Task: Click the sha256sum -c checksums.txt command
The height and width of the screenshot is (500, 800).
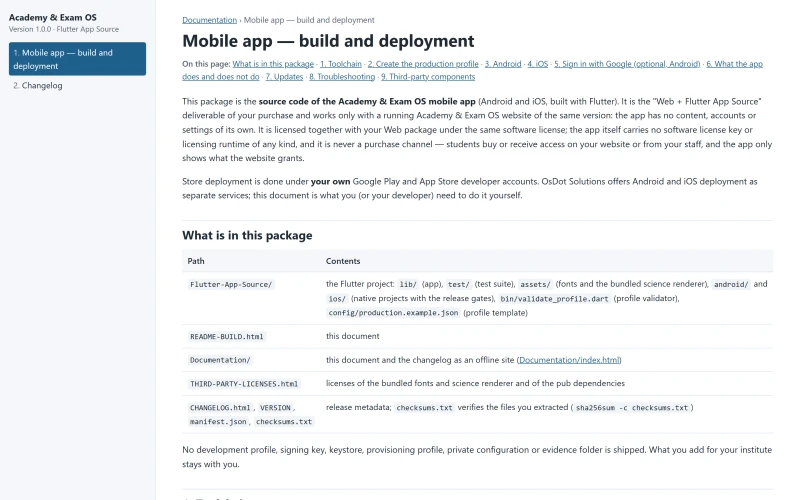Action: [632, 408]
